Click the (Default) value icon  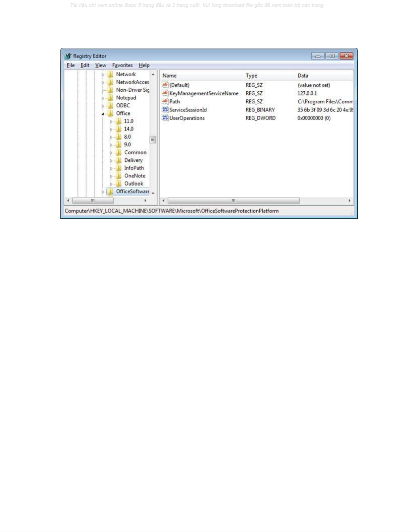click(x=165, y=85)
